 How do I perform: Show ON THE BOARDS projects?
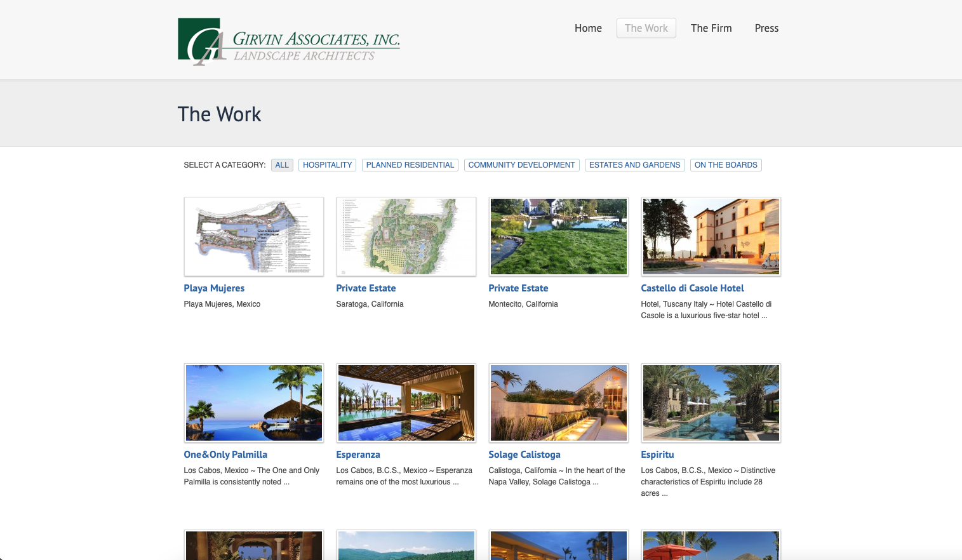pos(726,165)
